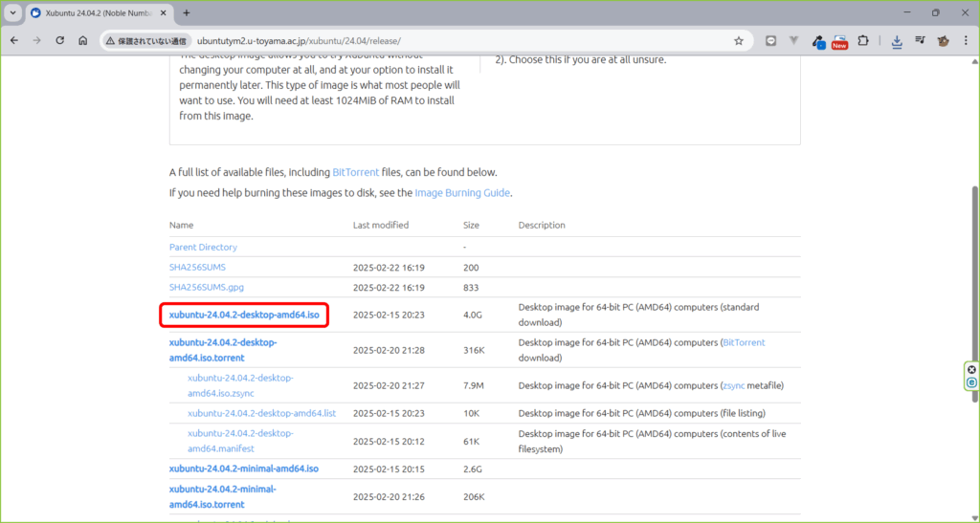Click the browser forward arrow

pos(37,40)
